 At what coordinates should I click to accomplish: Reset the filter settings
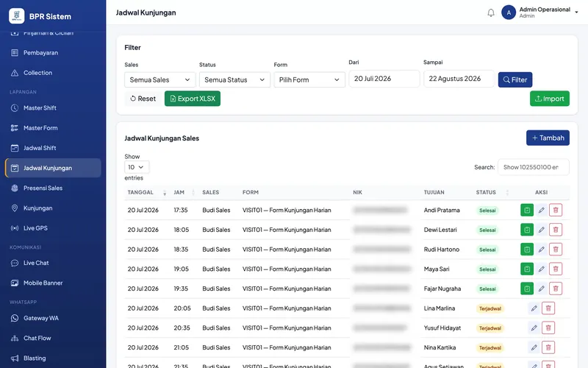143,99
